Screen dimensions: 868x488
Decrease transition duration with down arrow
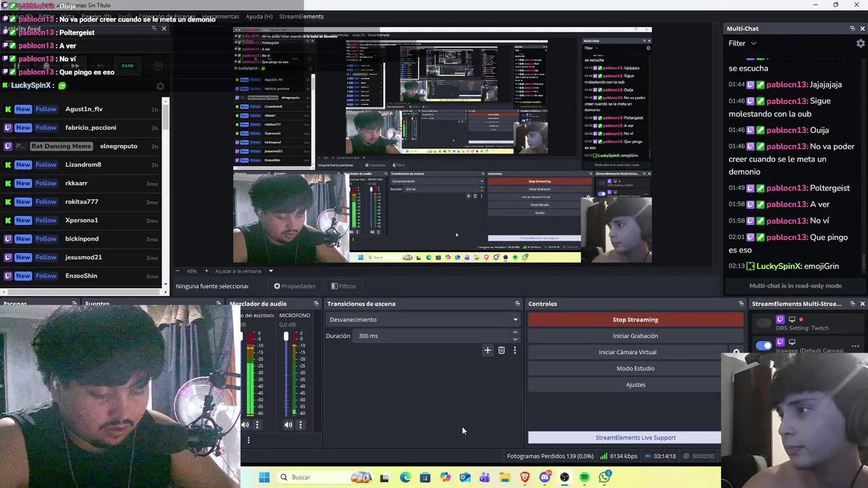[515, 339]
